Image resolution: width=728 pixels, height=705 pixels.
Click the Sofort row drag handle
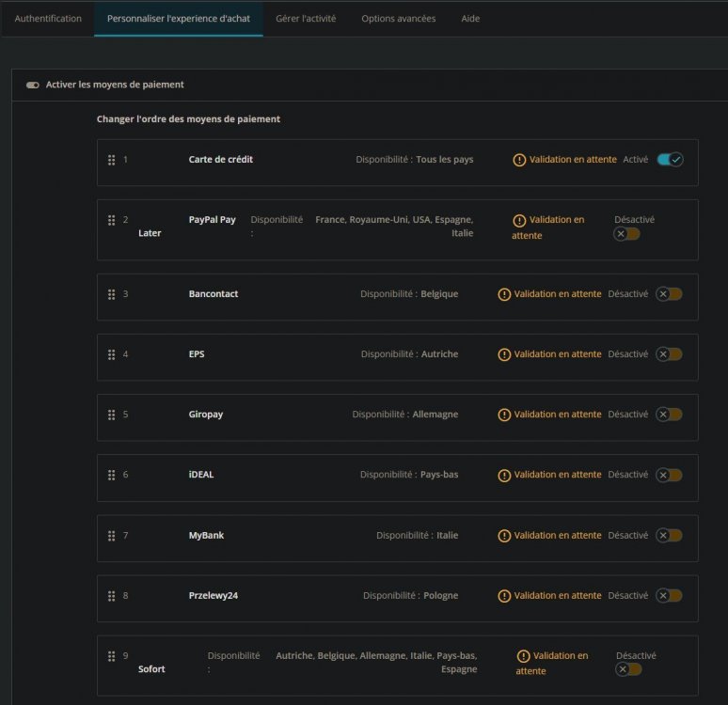(x=111, y=656)
